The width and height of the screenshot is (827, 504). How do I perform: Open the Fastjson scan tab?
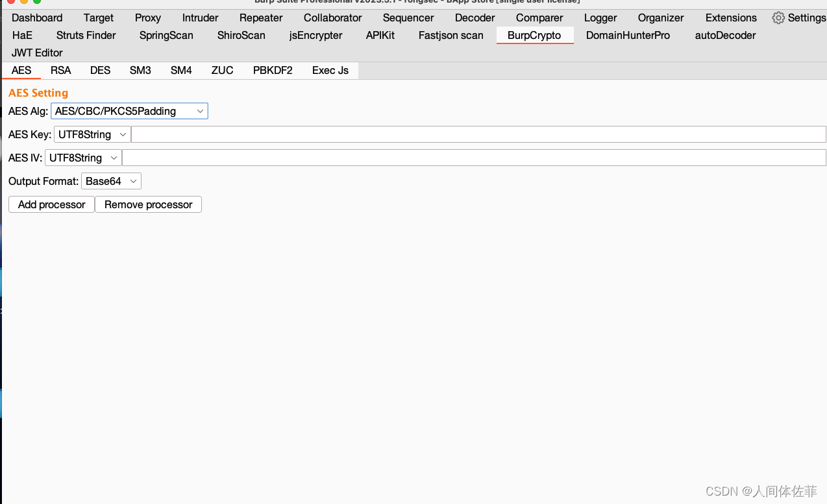point(451,35)
